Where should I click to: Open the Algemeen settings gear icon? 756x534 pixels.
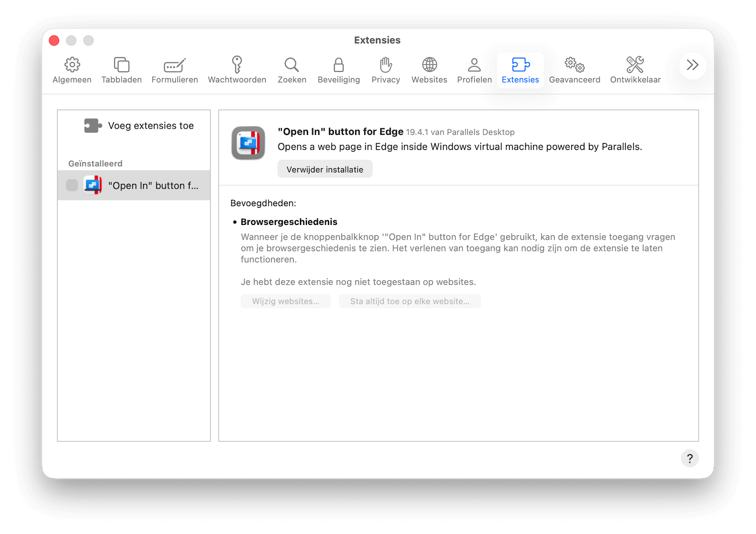(x=72, y=65)
